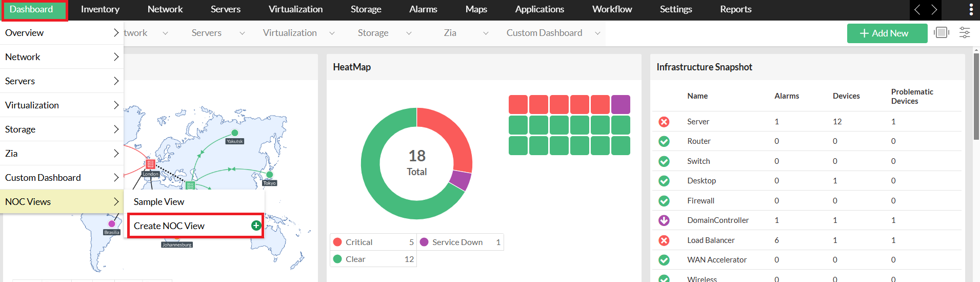Click the slideshow view icon beside Add New

[942, 33]
